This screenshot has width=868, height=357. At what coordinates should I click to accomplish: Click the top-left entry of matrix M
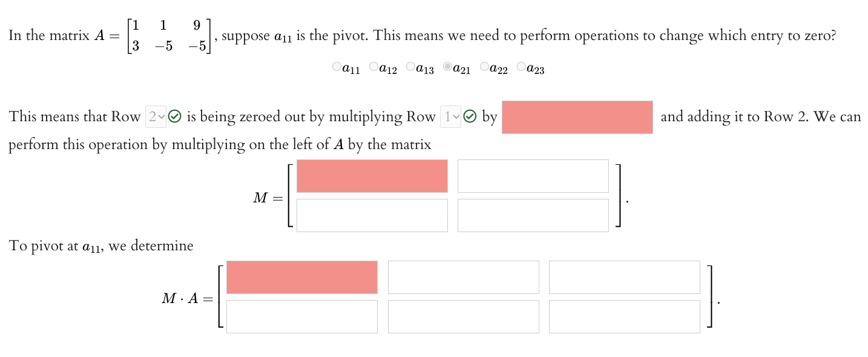[371, 176]
